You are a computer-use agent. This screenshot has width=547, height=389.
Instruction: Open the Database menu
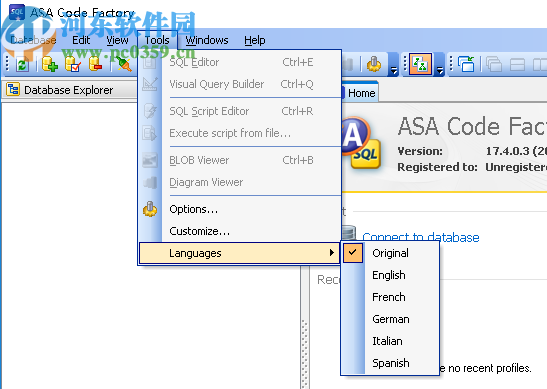[33, 40]
